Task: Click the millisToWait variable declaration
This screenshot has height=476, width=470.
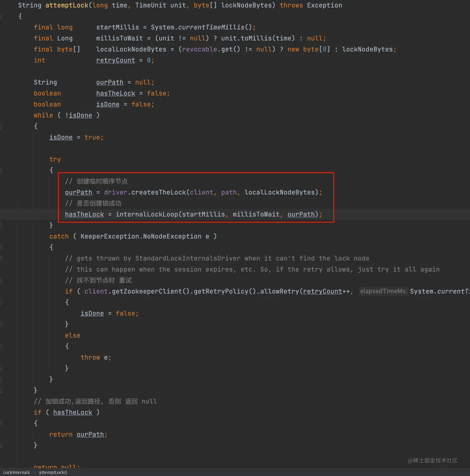Action: (119, 38)
